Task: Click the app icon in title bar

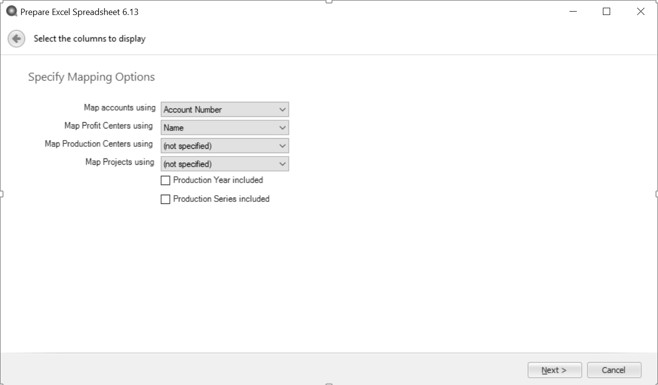Action: click(x=12, y=11)
